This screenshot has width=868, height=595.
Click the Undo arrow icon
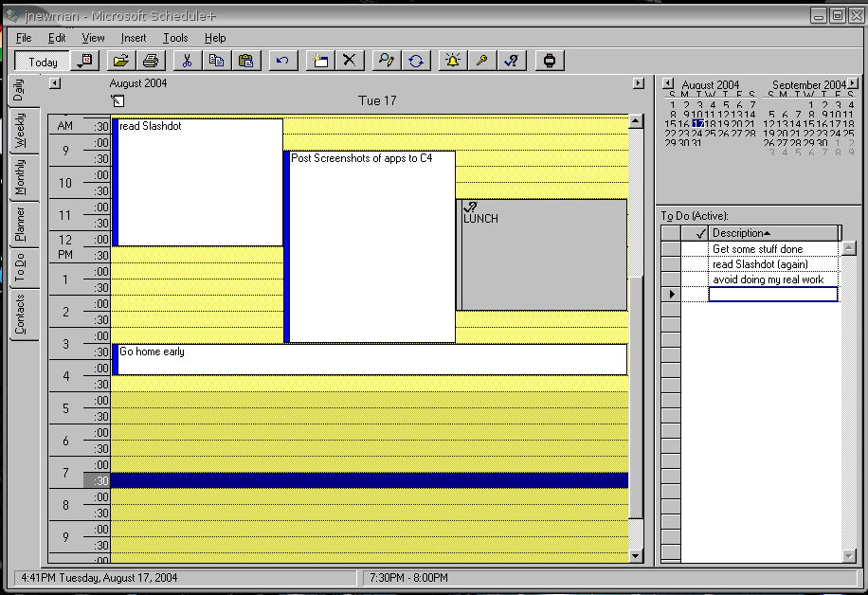[x=281, y=61]
